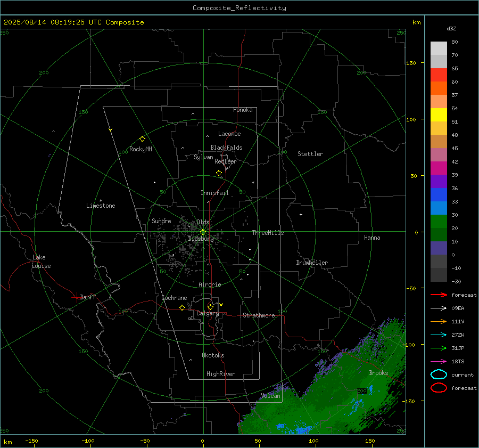Select the blue dBZ swatch below 36
Screen dimensions: 479x448
click(x=439, y=194)
